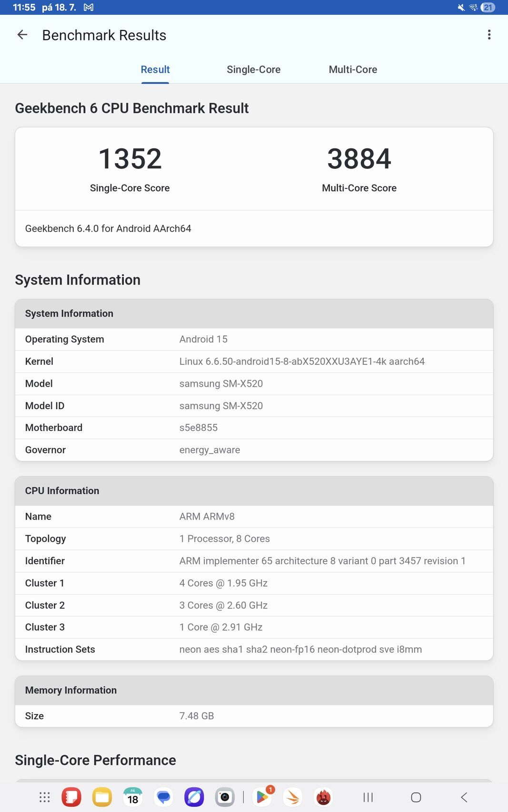
Task: Tap the Wi-Fi status icon
Action: [473, 7]
